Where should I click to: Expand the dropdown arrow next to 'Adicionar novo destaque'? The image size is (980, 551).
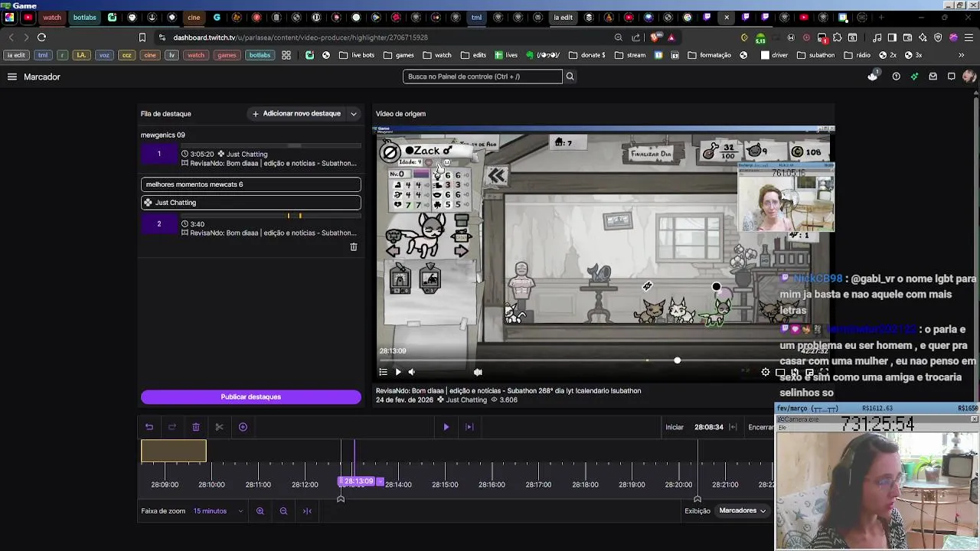tap(354, 114)
